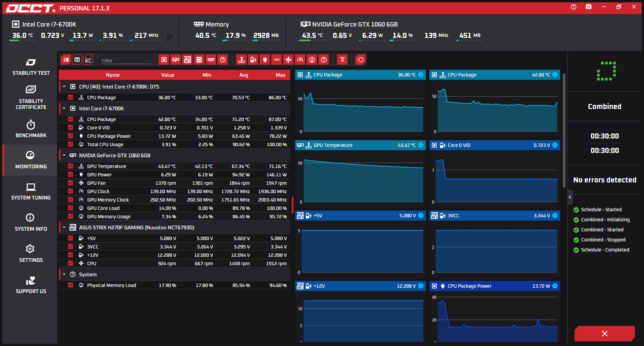The image size is (644, 346).
Task: Switch to combined table and graph view
Action: (x=66, y=60)
